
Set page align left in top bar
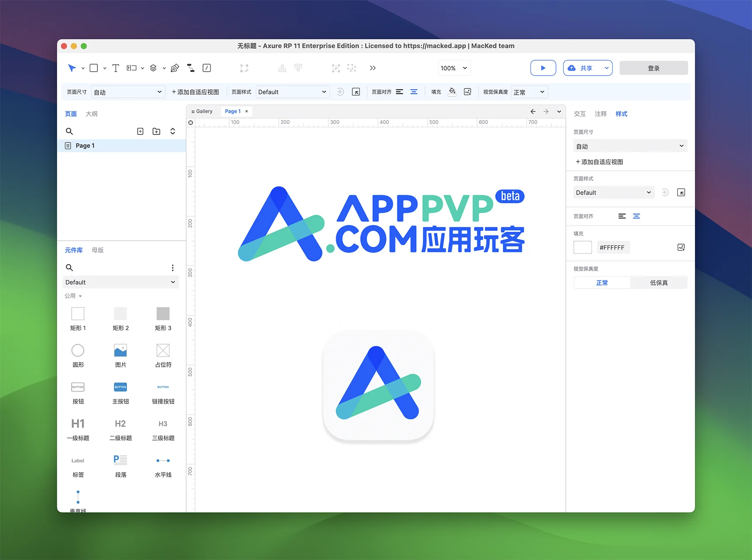coord(399,92)
